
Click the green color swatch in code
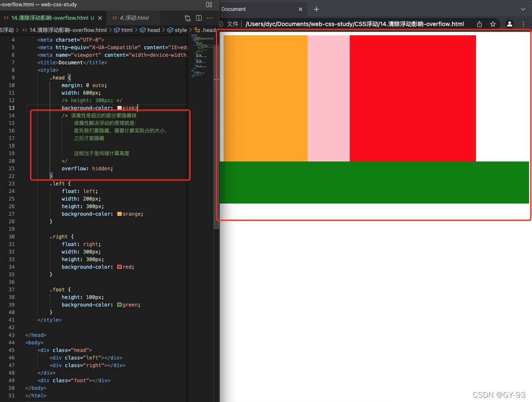point(120,305)
